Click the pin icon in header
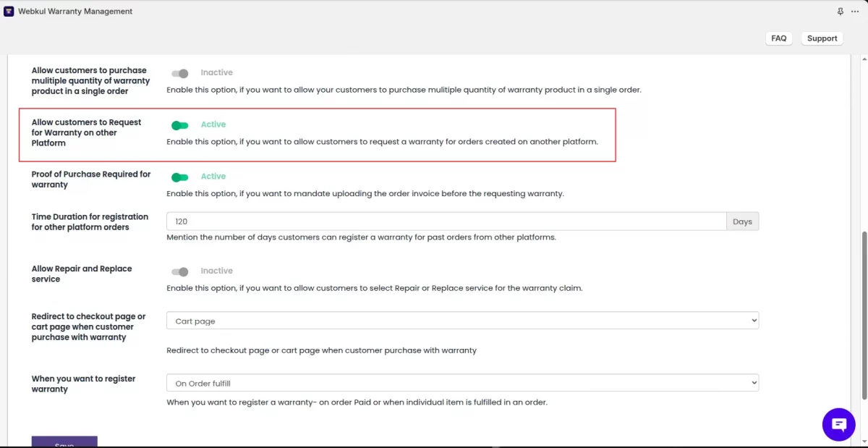 click(840, 12)
